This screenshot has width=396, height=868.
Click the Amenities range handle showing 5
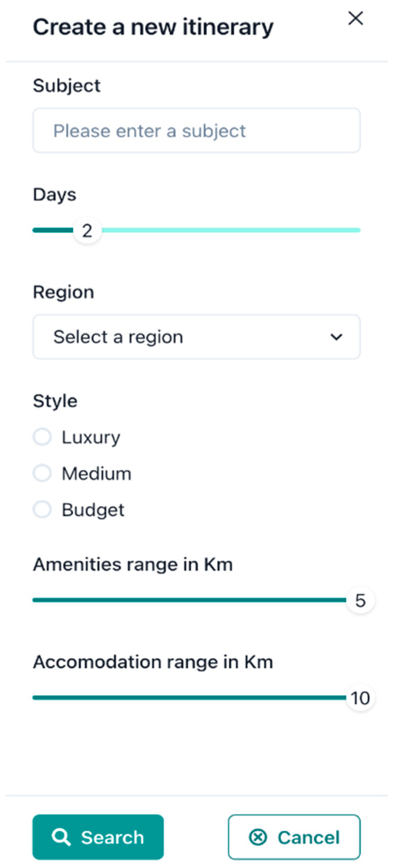tap(360, 600)
